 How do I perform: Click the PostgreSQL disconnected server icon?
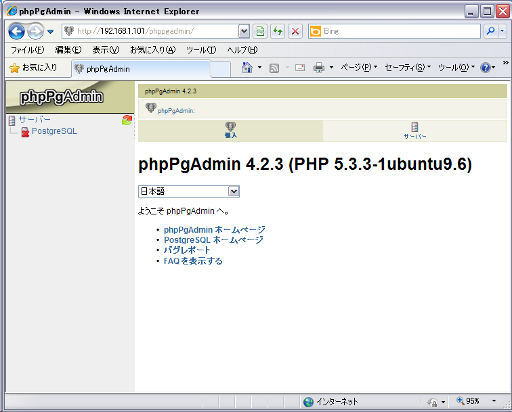25,132
